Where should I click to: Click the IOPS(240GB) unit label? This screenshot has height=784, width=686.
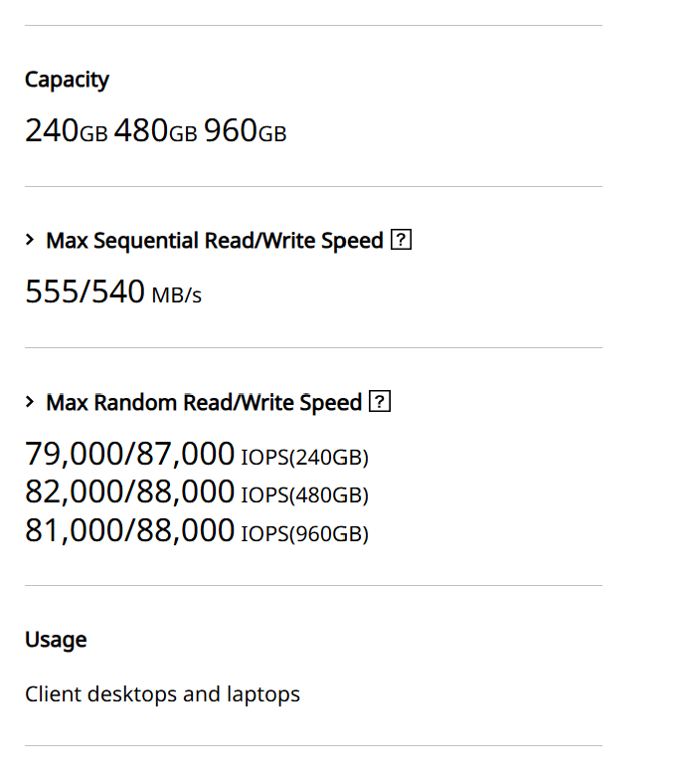[304, 458]
